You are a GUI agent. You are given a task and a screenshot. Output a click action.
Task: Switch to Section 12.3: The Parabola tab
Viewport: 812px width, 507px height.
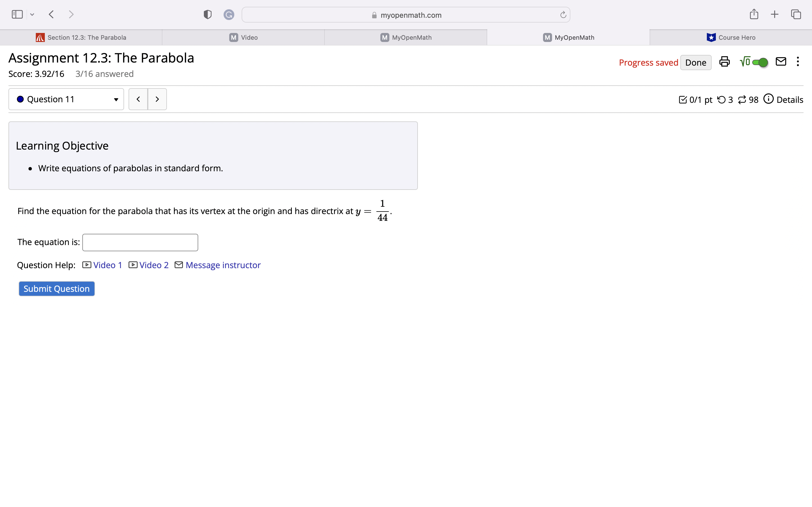[81, 37]
